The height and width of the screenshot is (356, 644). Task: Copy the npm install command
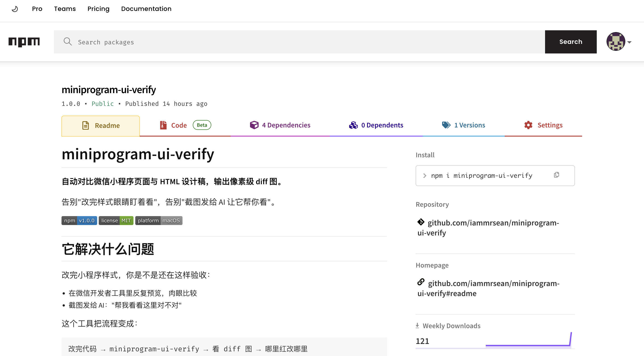pyautogui.click(x=556, y=175)
